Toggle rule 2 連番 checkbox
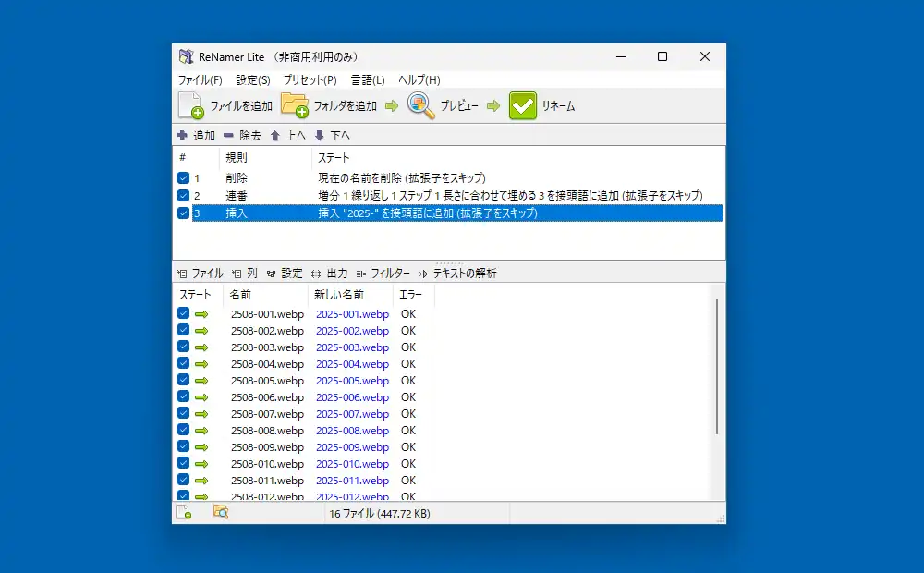This screenshot has width=924, height=573. [183, 196]
